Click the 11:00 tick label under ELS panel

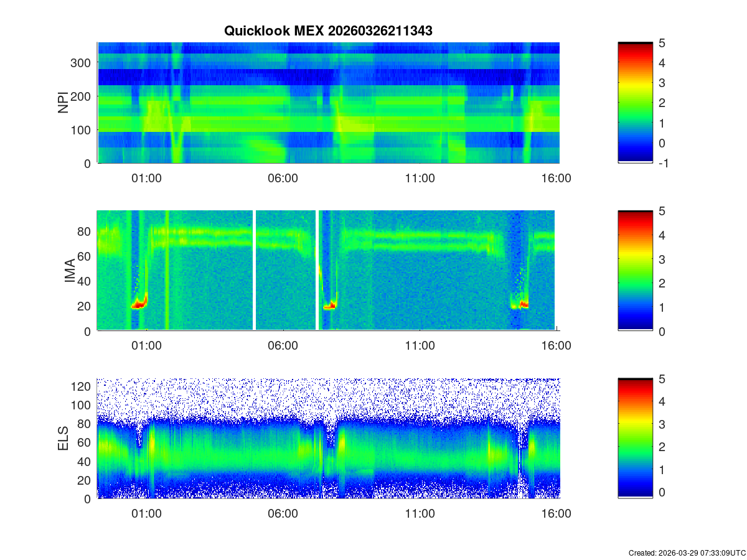coord(420,515)
